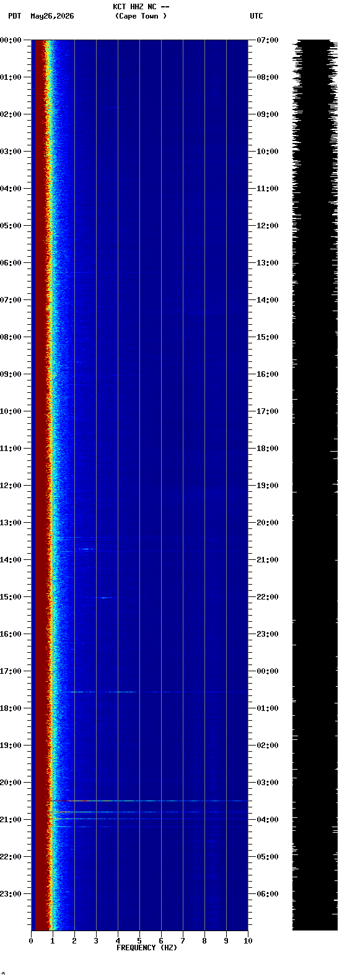Click the '2' frequency axis tick label

pos(74,941)
